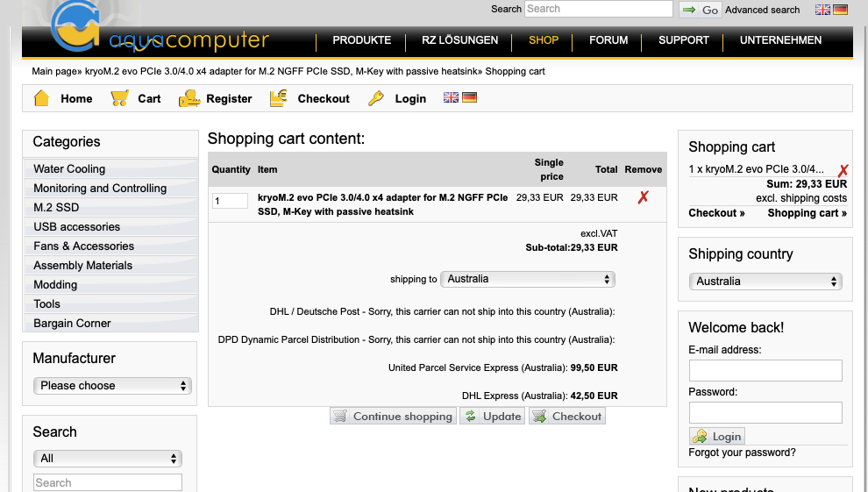This screenshot has height=492, width=868.
Task: Open Monitoring and Controlling category
Action: click(110, 189)
